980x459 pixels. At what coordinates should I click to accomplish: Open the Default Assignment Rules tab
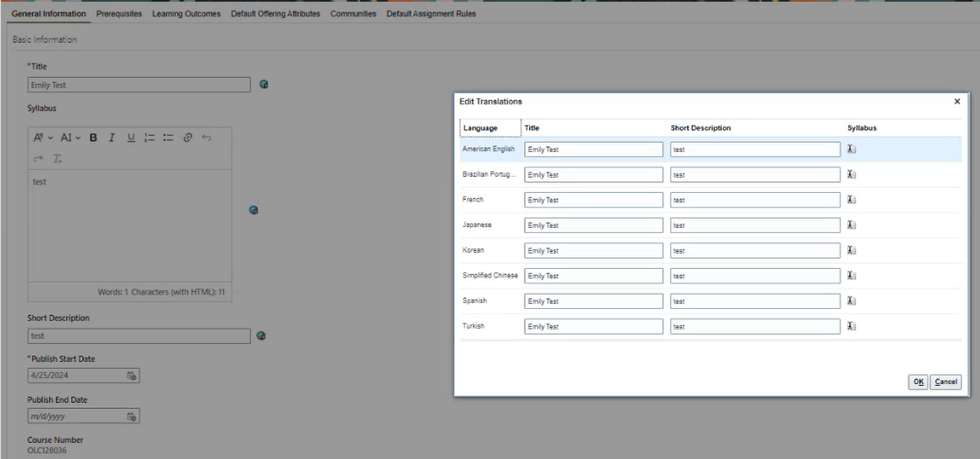[431, 13]
